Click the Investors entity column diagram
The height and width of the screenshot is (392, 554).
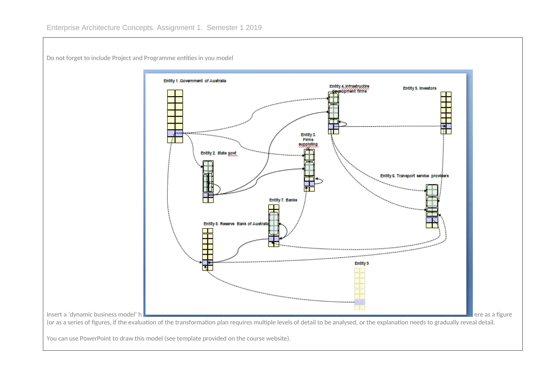(x=446, y=113)
